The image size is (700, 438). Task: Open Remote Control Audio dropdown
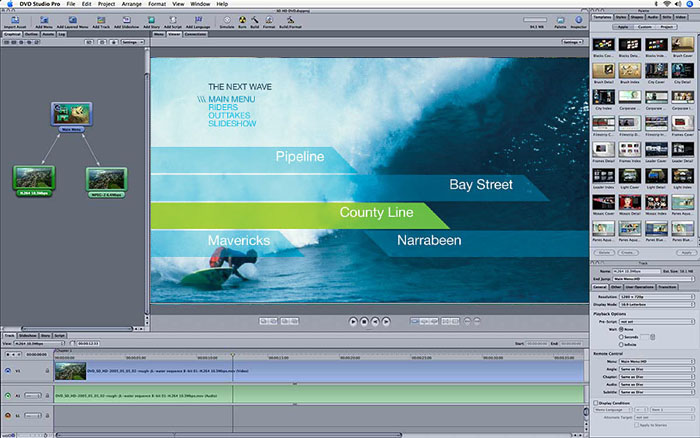(657, 384)
